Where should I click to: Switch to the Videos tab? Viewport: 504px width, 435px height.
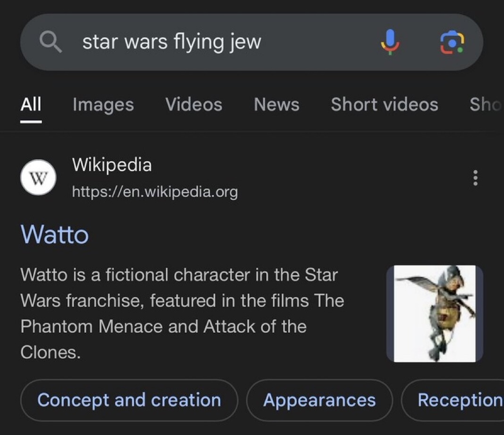click(194, 105)
